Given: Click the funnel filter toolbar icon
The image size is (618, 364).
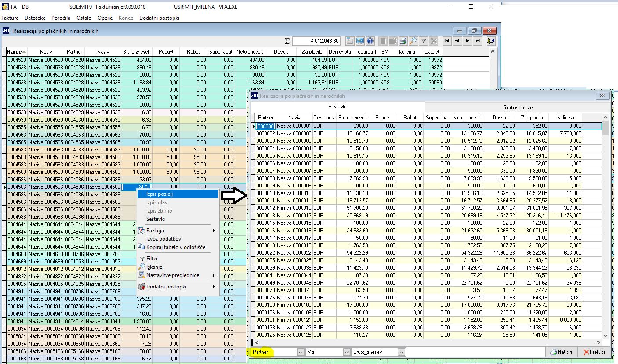Looking at the screenshot, I should tap(423, 41).
